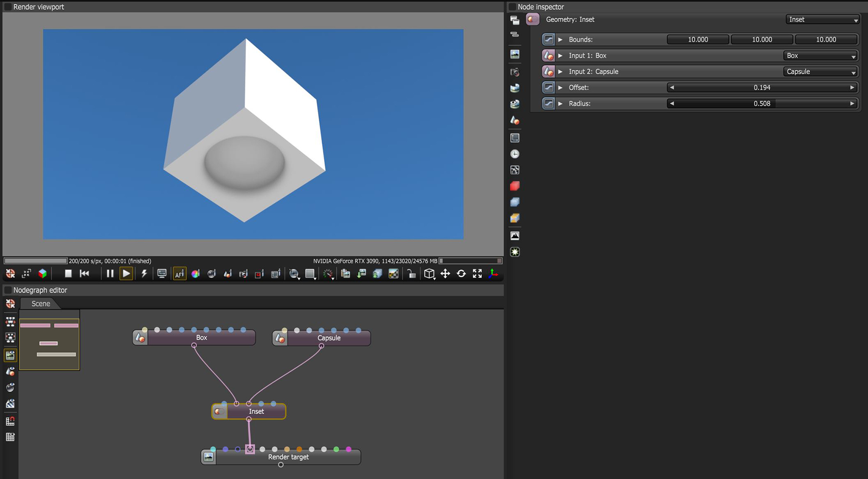The height and width of the screenshot is (479, 868).
Task: Open the render priority gauge dropdown
Action: coord(328,274)
